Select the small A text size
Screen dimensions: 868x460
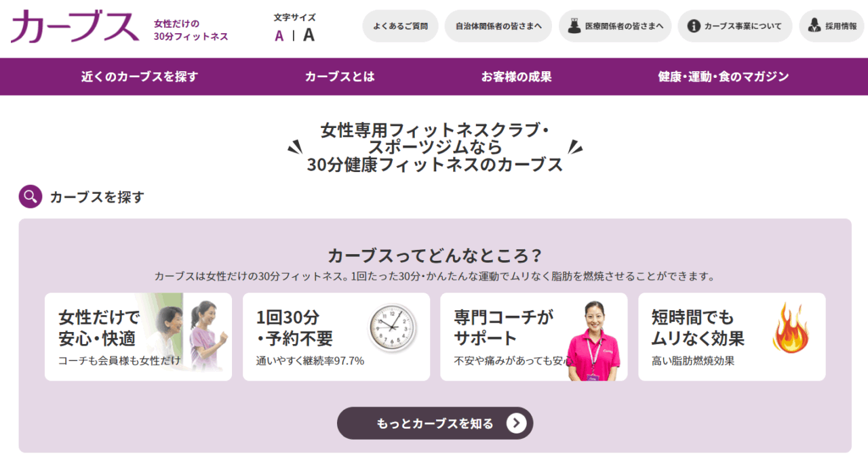279,36
